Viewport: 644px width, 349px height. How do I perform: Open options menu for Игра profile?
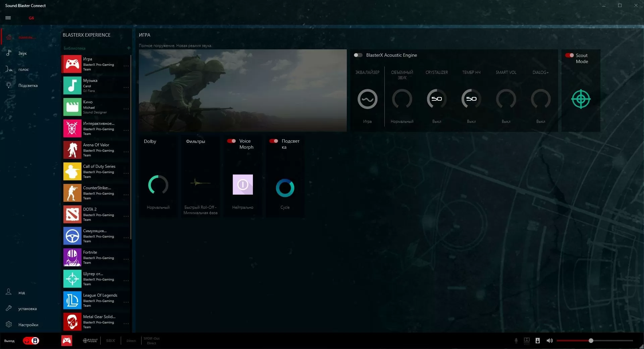point(126,66)
